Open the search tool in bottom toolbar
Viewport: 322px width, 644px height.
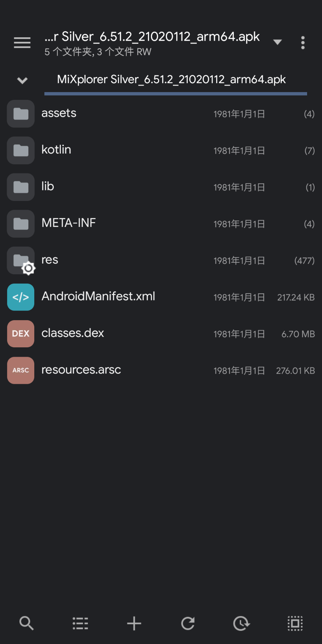pos(26,623)
